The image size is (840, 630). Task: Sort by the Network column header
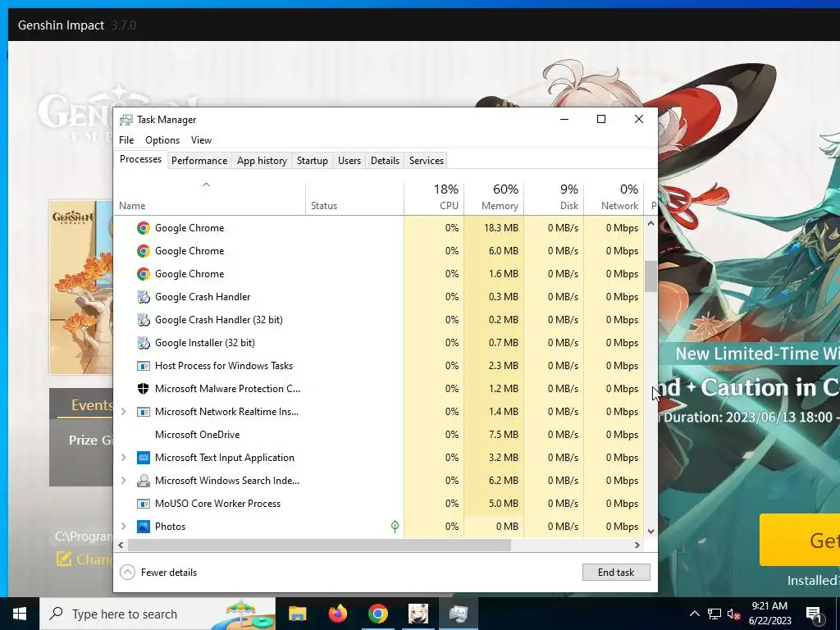[x=614, y=199]
